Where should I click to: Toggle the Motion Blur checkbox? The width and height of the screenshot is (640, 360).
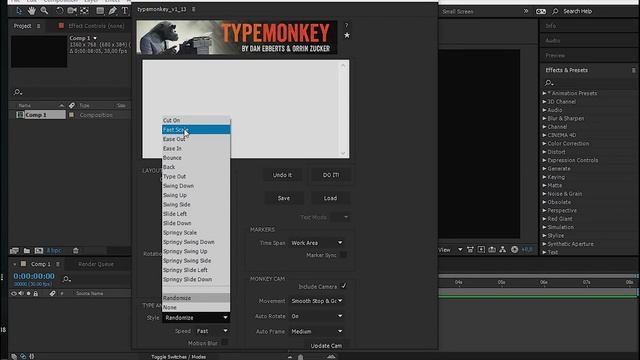click(224, 343)
